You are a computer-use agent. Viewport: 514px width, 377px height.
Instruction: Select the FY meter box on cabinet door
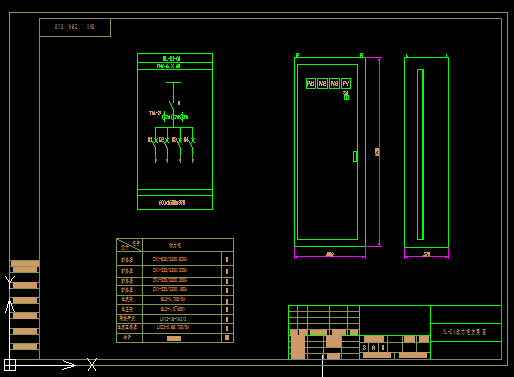[346, 83]
